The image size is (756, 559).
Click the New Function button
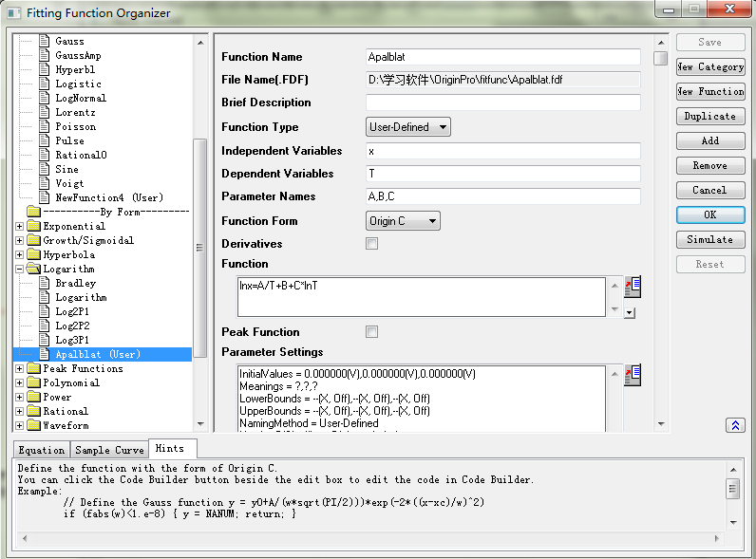[x=710, y=91]
